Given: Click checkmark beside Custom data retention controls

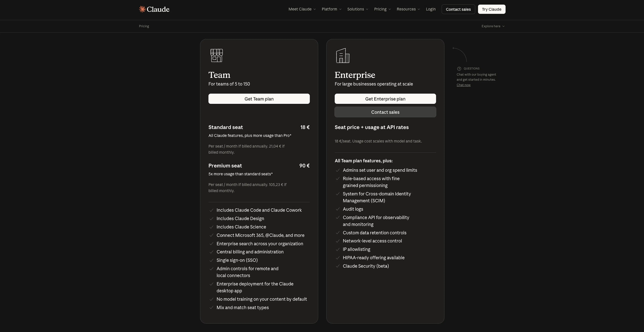Looking at the screenshot, I should 338,233.
